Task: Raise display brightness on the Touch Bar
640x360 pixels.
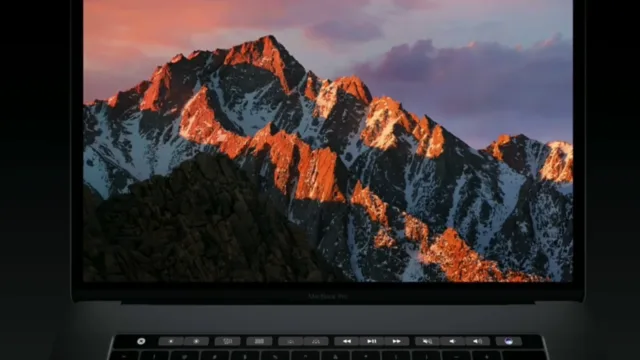Action: click(196, 341)
